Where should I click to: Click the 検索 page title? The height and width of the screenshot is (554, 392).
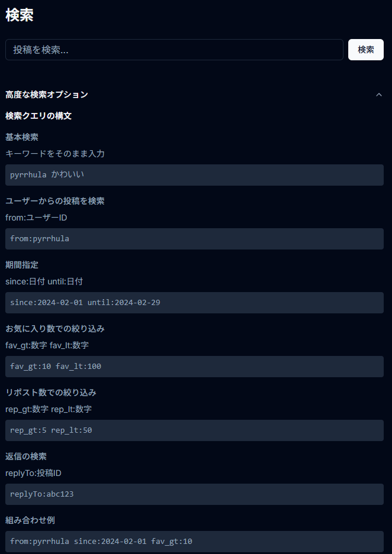pyautogui.click(x=20, y=14)
